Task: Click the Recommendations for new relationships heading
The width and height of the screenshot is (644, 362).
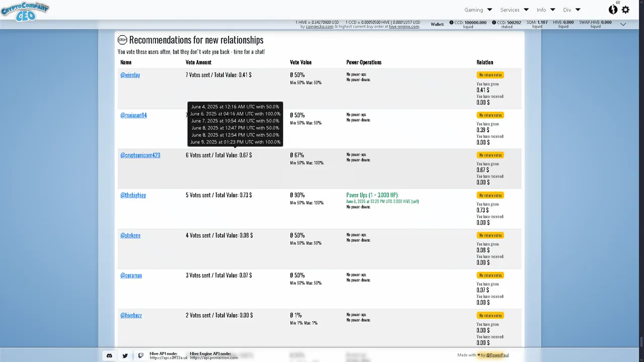Action: (x=196, y=40)
